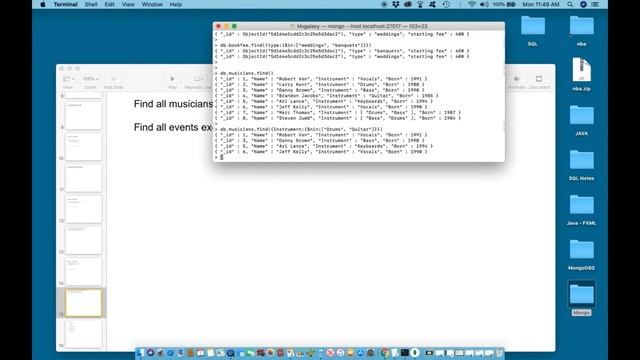This screenshot has width=640, height=360.
Task: Click the Animate button in Keynote toolbar
Action: pyautogui.click(x=517, y=81)
